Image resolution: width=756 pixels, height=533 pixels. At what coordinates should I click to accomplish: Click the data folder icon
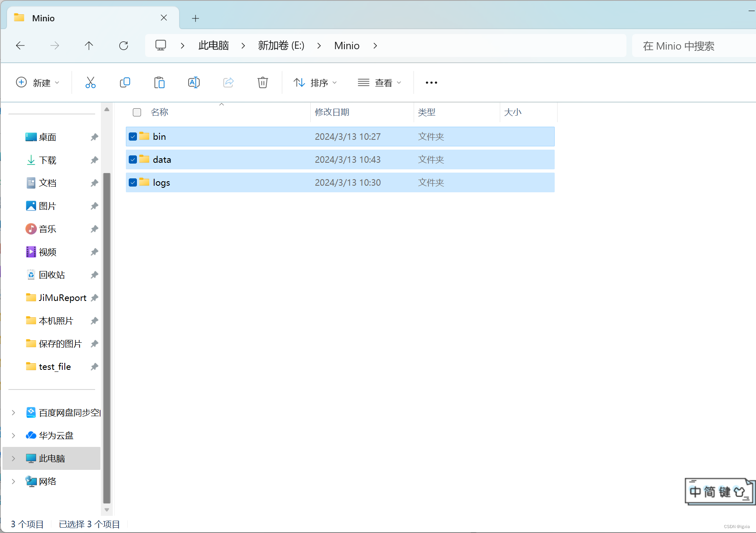[x=144, y=159]
